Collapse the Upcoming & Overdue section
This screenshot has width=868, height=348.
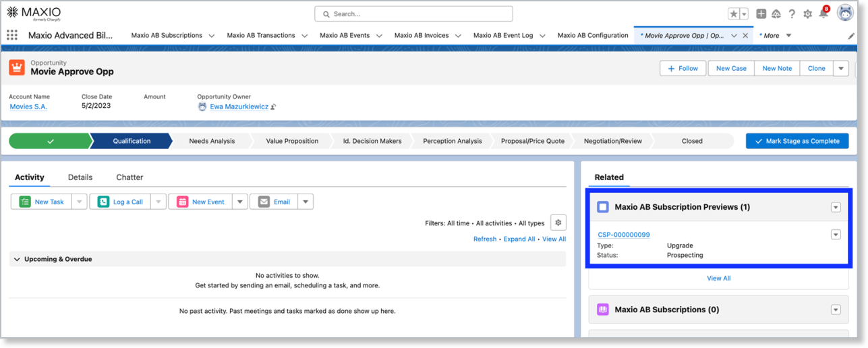(16, 259)
